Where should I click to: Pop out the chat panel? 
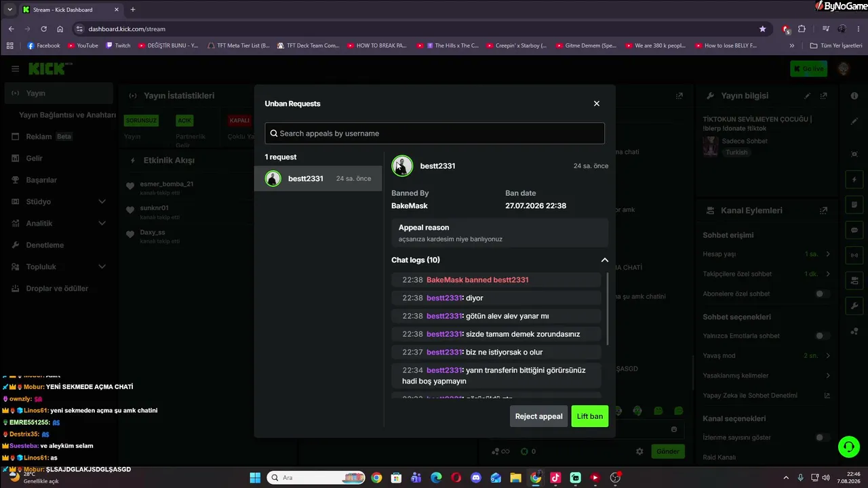pos(679,96)
